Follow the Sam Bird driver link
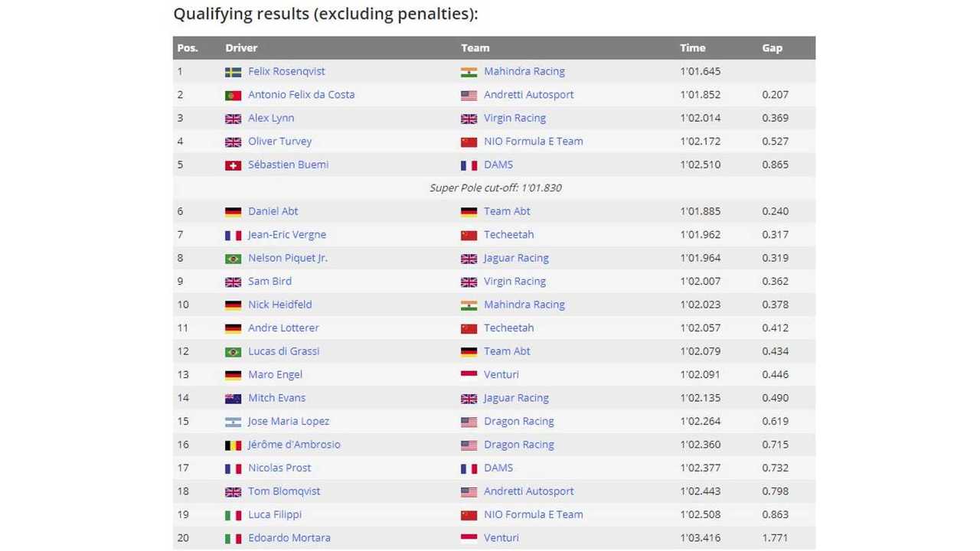Screen dimensions: 980x551 [x=269, y=282]
